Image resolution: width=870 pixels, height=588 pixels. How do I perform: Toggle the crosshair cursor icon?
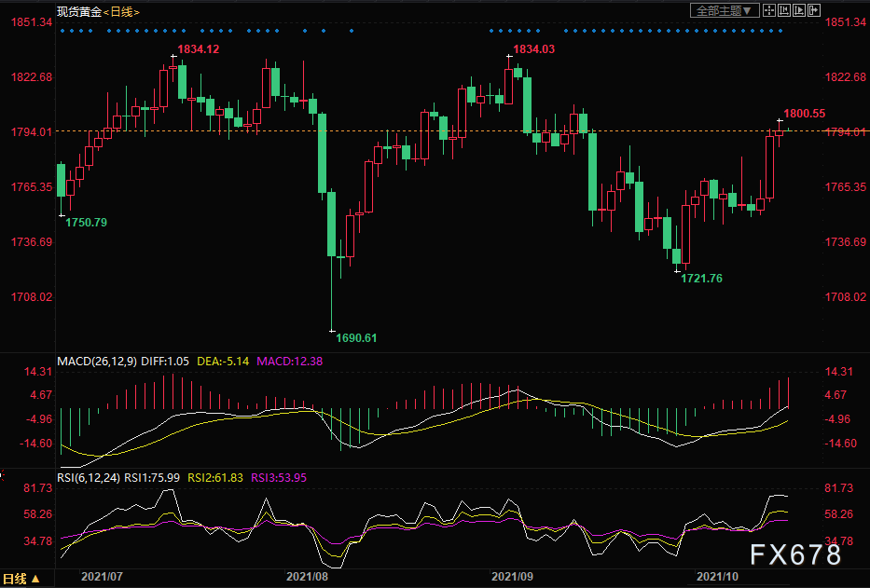pos(769,10)
